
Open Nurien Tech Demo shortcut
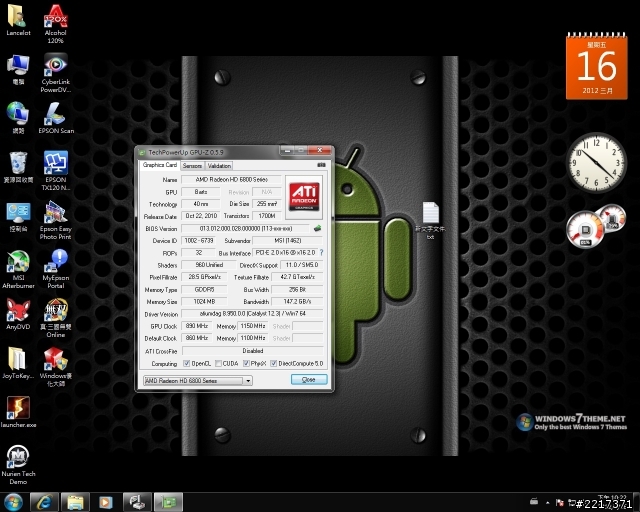(18, 465)
